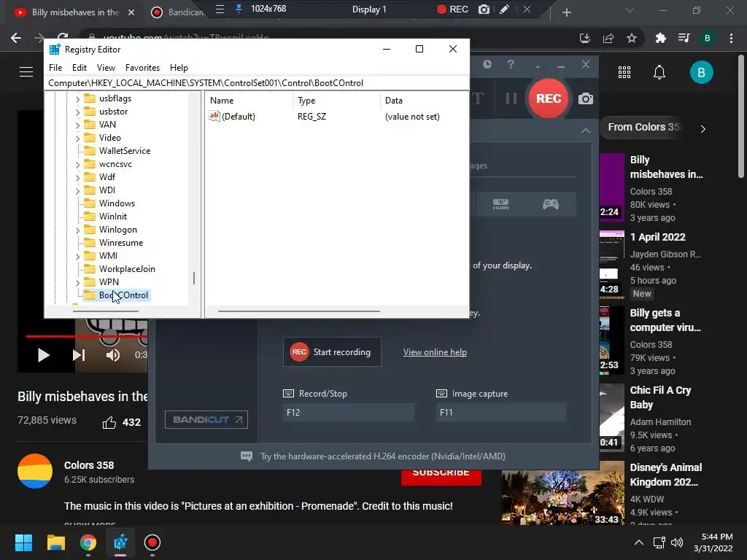The height and width of the screenshot is (560, 747).
Task: Click the Record/Stop F12 hotkey field
Action: (349, 413)
